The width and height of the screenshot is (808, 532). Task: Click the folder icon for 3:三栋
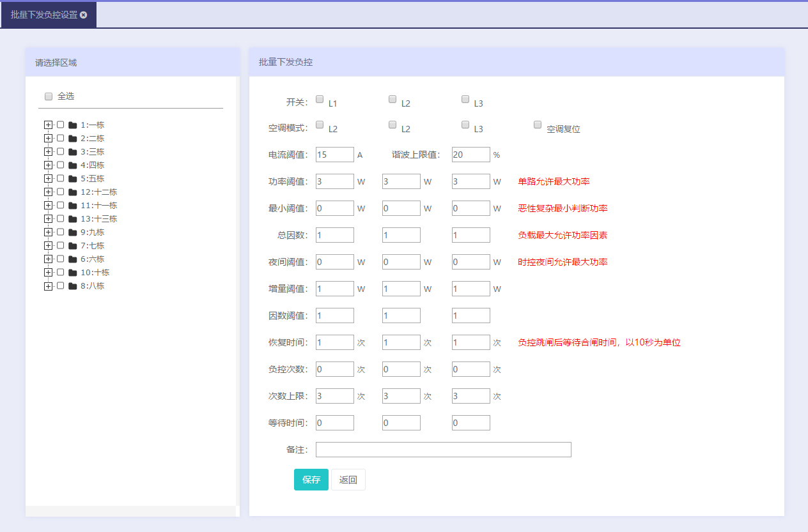[x=73, y=152]
